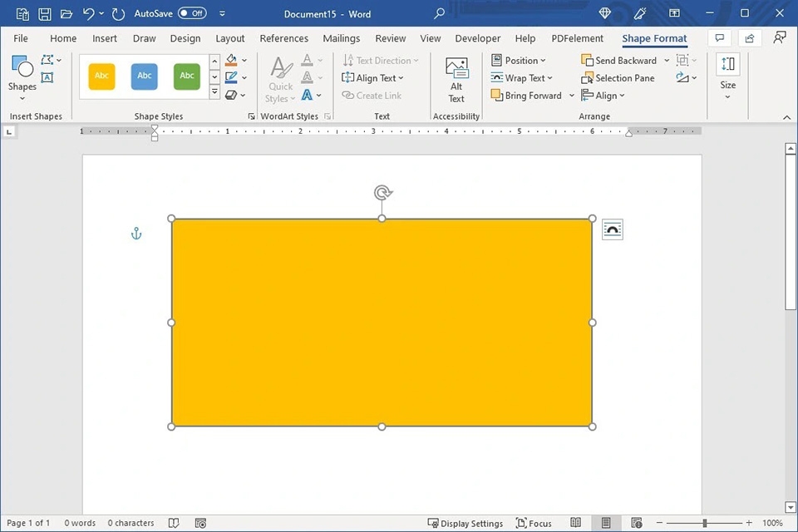Expand the Align objects dropdown
Screen dimensions: 798x532
coord(604,96)
